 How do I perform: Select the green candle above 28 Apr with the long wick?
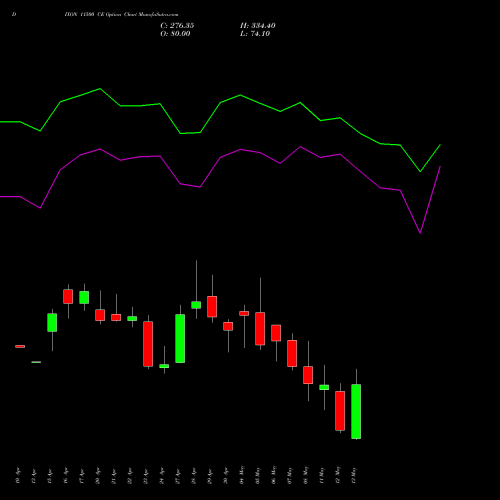196,305
